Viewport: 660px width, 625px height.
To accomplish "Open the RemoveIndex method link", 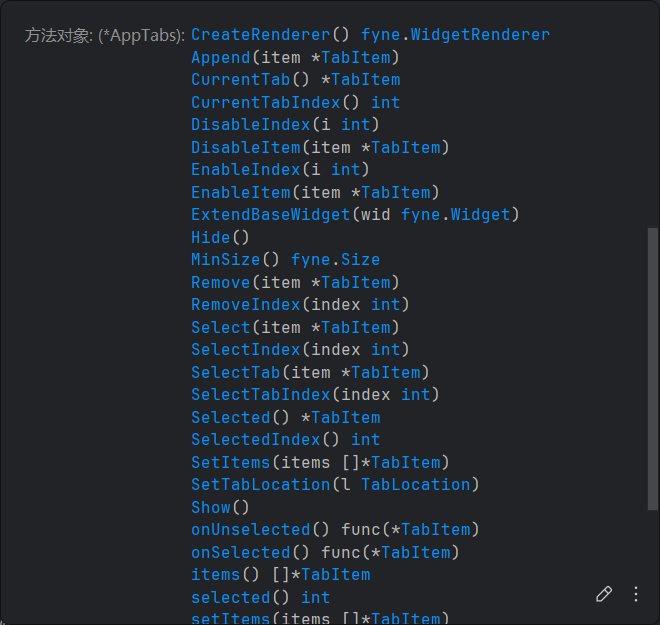I will coord(245,304).
